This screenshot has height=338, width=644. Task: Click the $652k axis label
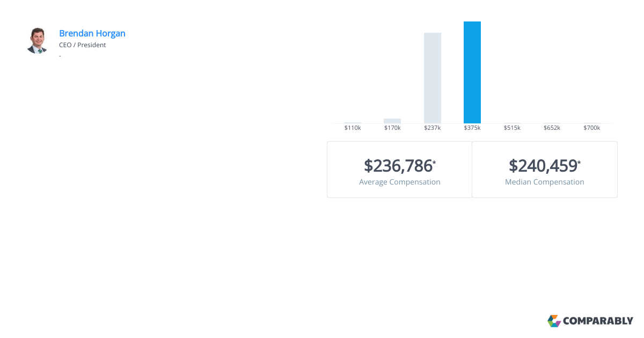552,128
